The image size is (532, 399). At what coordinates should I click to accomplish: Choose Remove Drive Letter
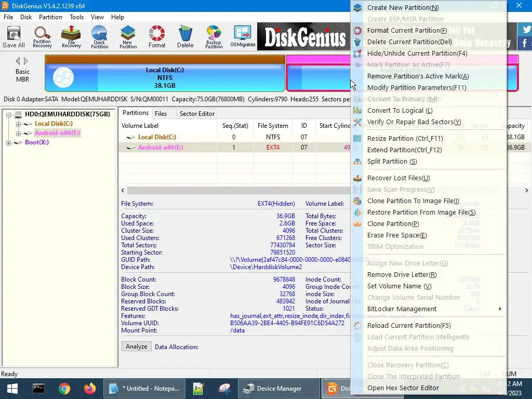[x=402, y=275]
